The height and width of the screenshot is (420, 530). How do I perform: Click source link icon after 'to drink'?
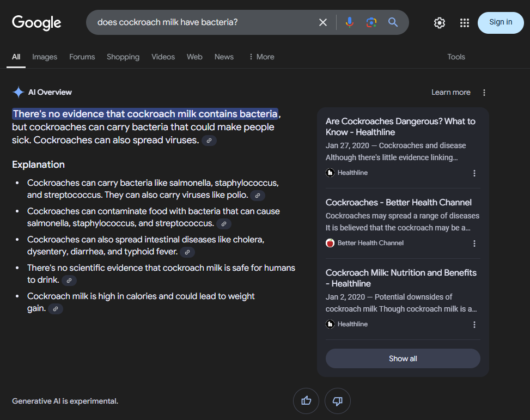pos(69,281)
